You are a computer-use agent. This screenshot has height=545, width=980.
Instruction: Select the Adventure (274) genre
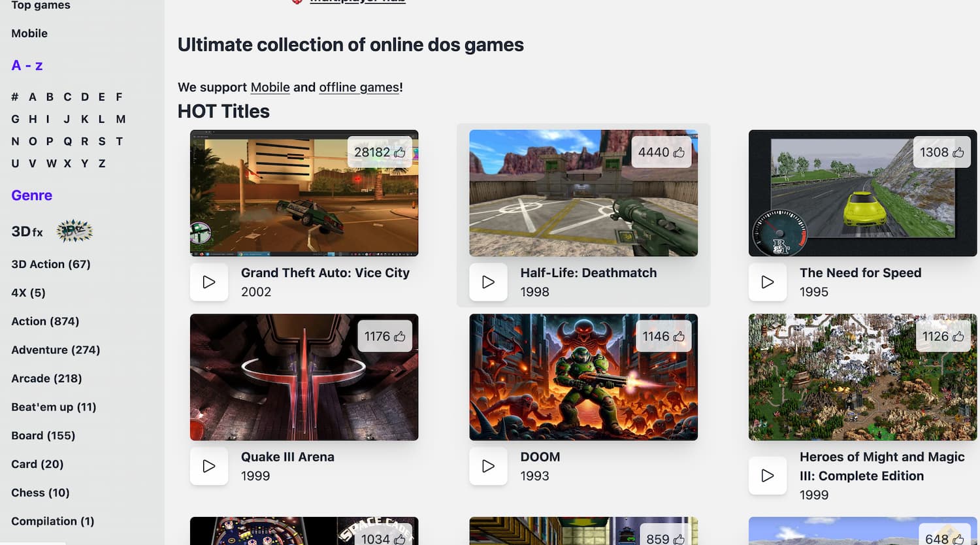(x=56, y=350)
